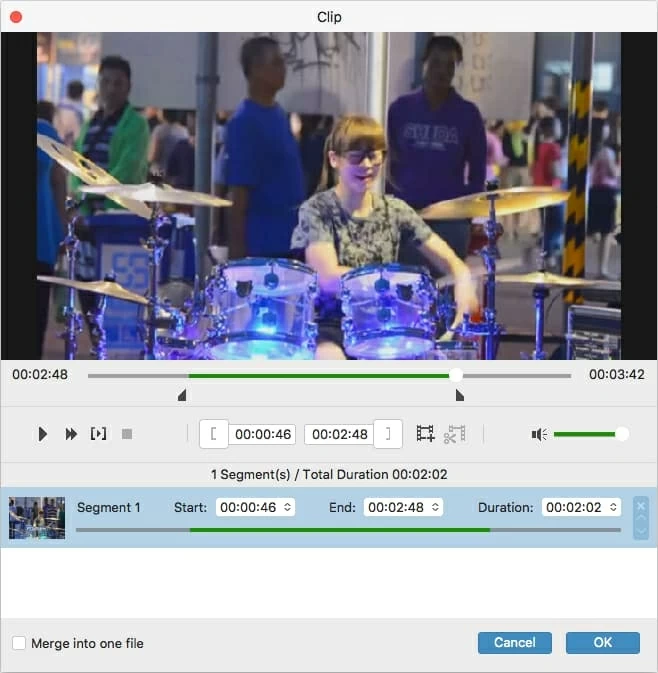Click the volume slider handle

pyautogui.click(x=622, y=434)
